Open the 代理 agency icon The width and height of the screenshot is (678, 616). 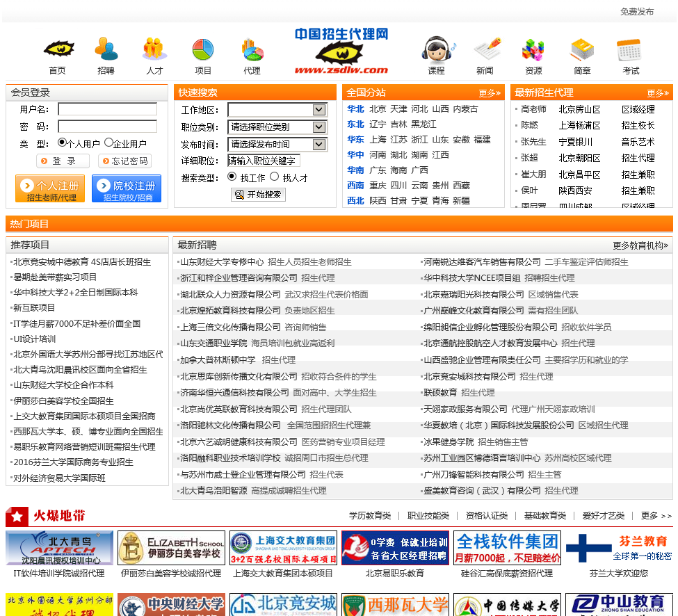252,49
